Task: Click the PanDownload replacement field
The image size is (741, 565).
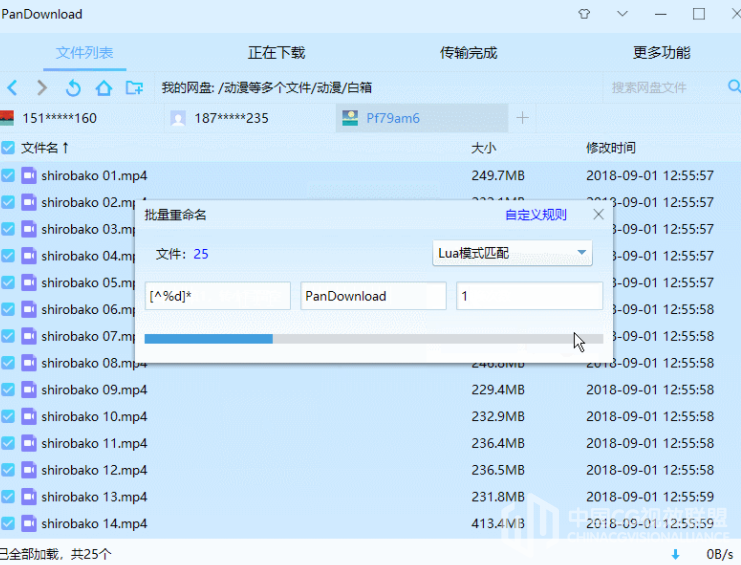Action: [x=373, y=296]
